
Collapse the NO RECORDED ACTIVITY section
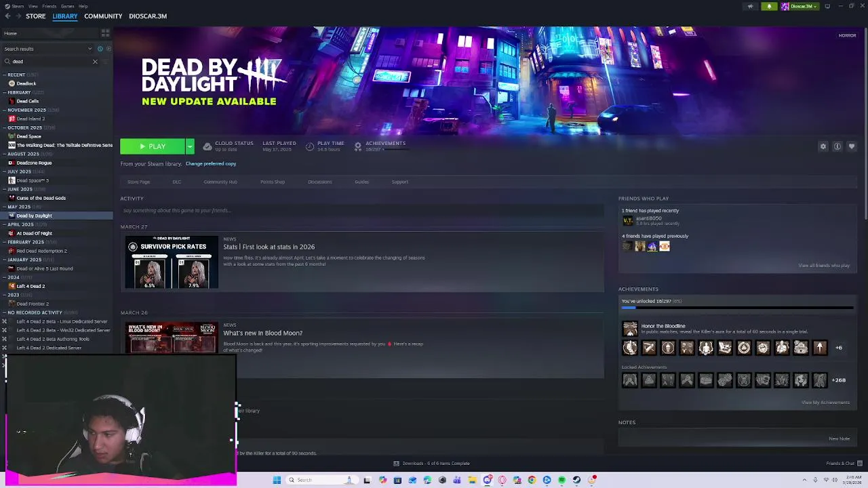5,313
